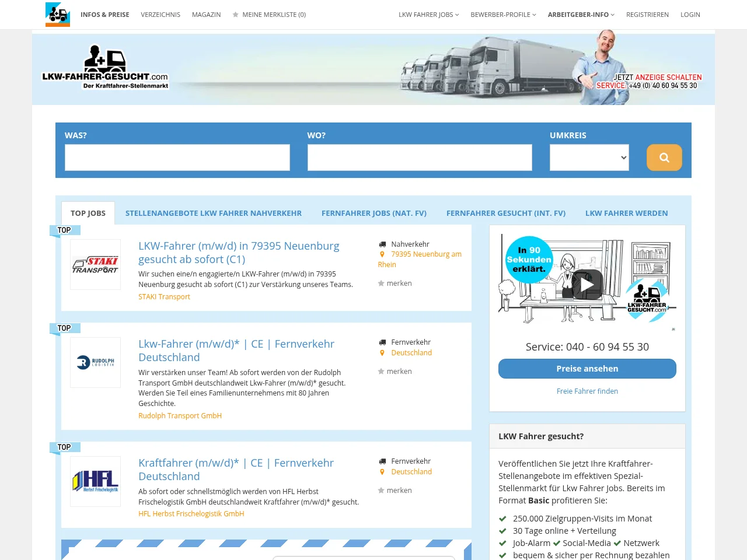Click the orange search magnifier button
The image size is (747, 560).
click(x=664, y=157)
